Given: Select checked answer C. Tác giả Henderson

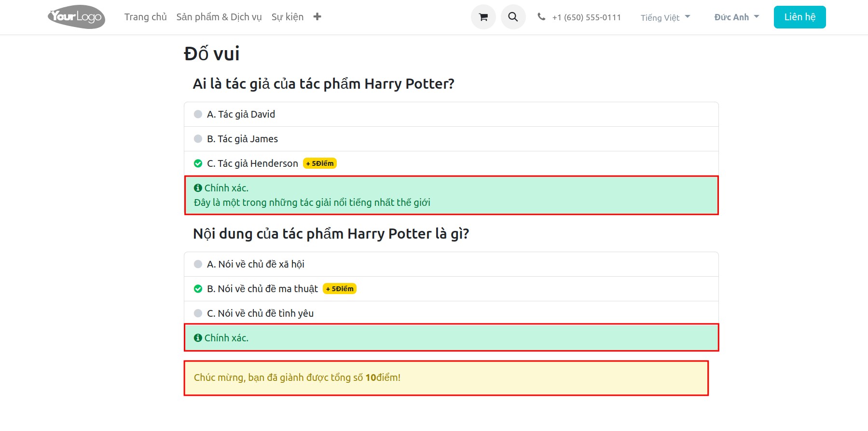Looking at the screenshot, I should [451, 163].
